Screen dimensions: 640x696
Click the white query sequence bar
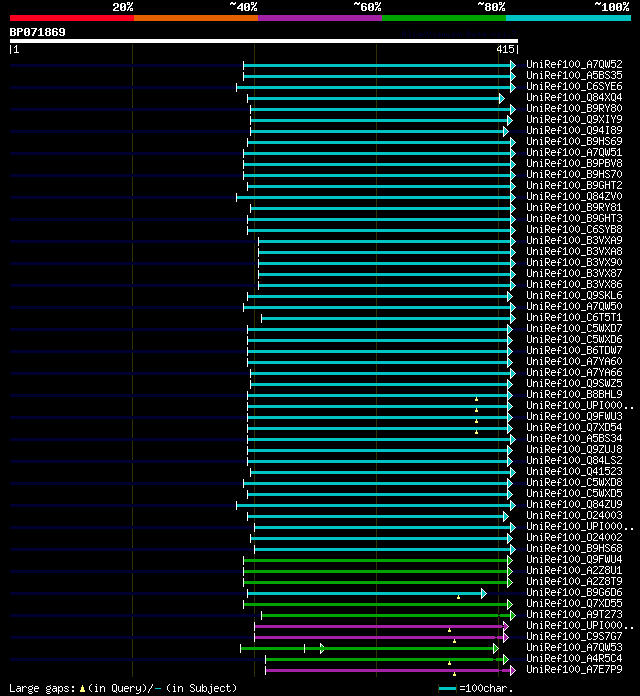tap(264, 41)
